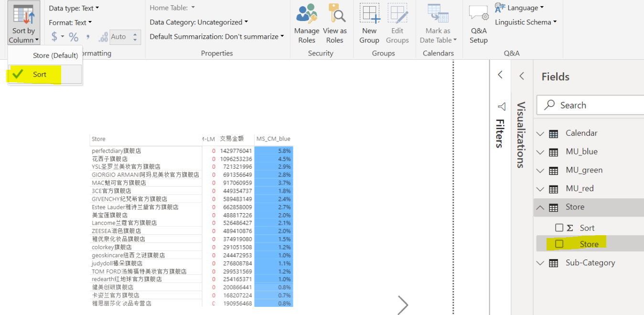Expand the MU_green table
644x315 pixels.
coord(540,170)
